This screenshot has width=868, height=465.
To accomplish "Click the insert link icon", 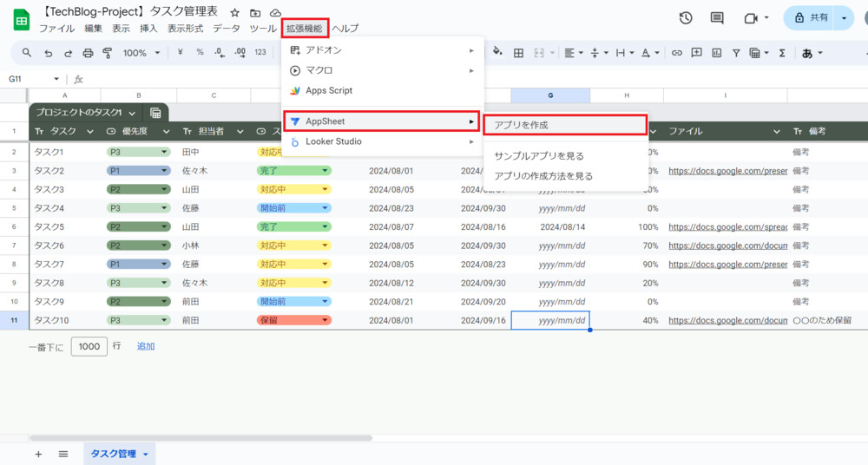I will (x=677, y=53).
